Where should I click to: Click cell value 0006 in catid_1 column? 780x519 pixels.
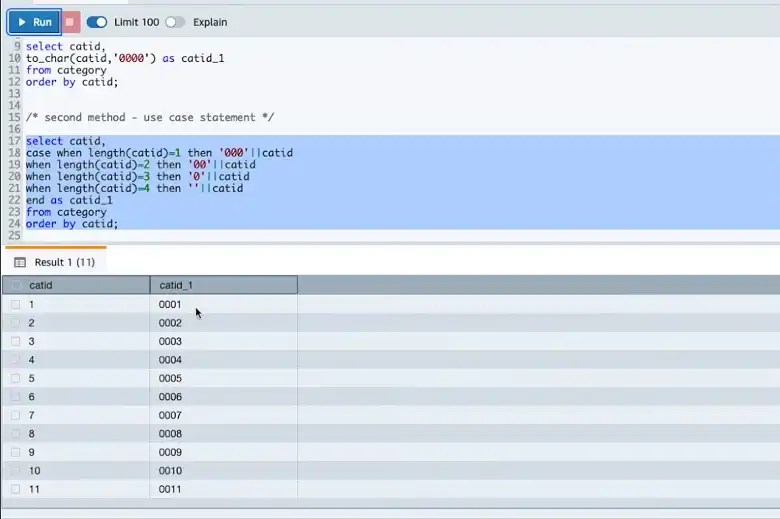[170, 397]
